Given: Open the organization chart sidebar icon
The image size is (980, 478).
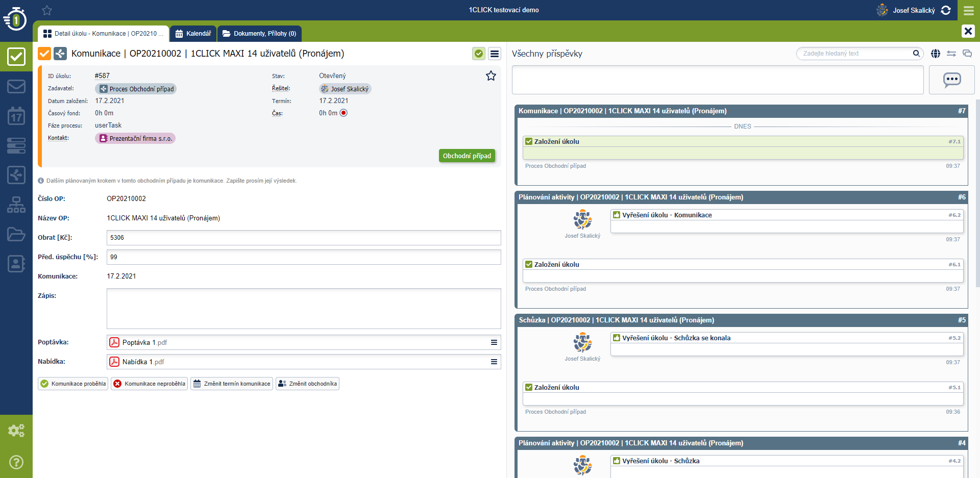Looking at the screenshot, I should [x=16, y=205].
